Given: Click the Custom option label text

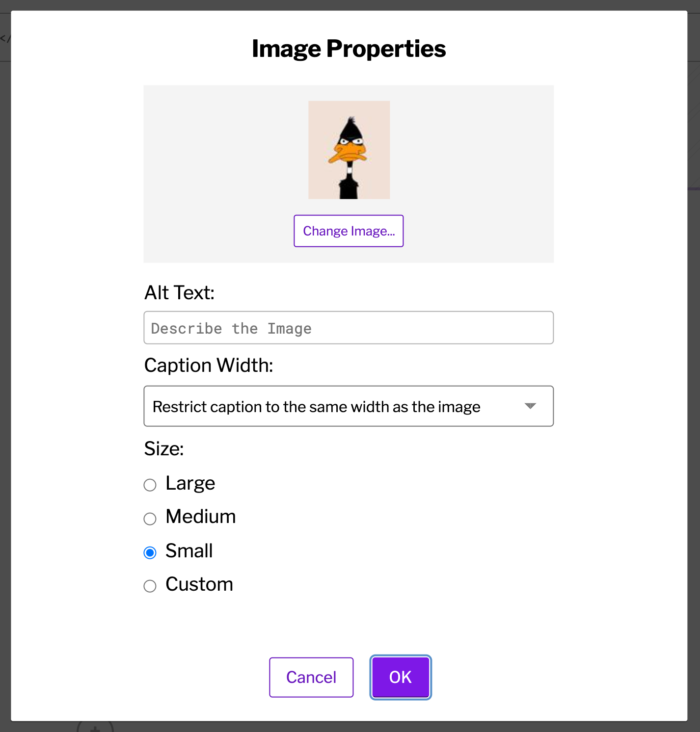Looking at the screenshot, I should click(199, 584).
